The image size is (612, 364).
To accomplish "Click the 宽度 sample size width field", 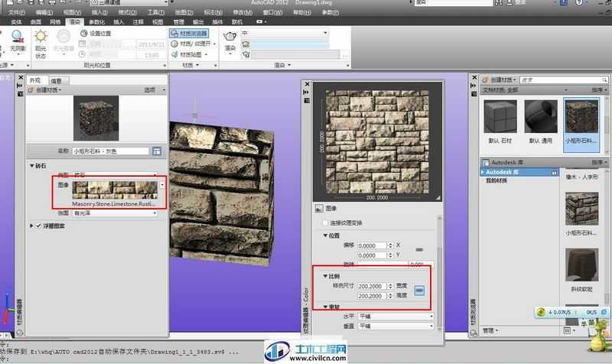I will tap(372, 286).
